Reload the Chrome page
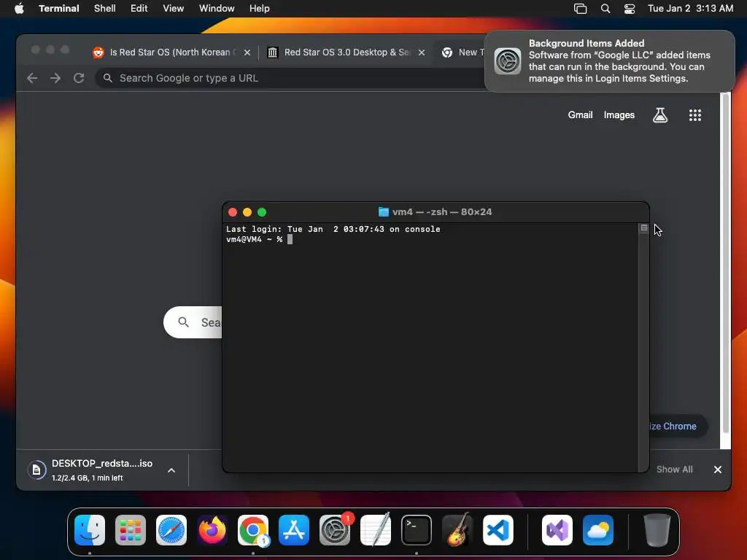The width and height of the screenshot is (747, 560). tap(79, 78)
